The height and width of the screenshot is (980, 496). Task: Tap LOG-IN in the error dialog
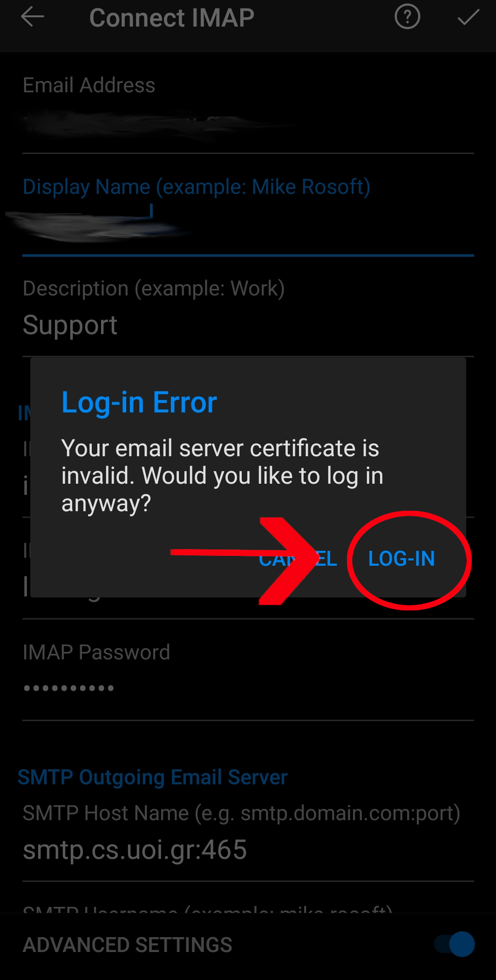coord(401,558)
